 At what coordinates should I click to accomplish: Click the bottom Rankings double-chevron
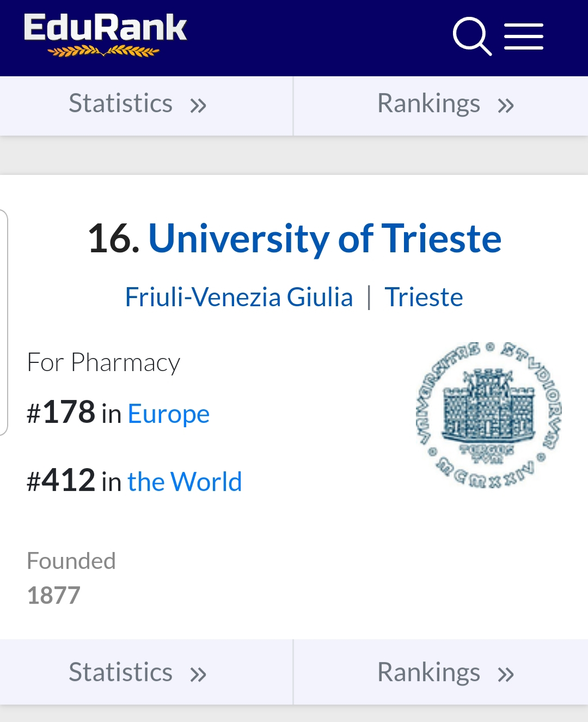[506, 675]
